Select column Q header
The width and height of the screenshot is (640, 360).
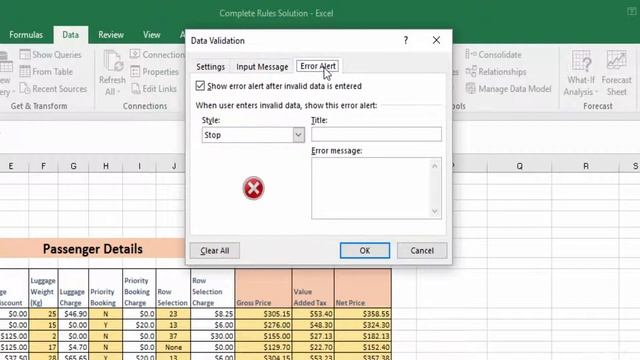click(520, 166)
